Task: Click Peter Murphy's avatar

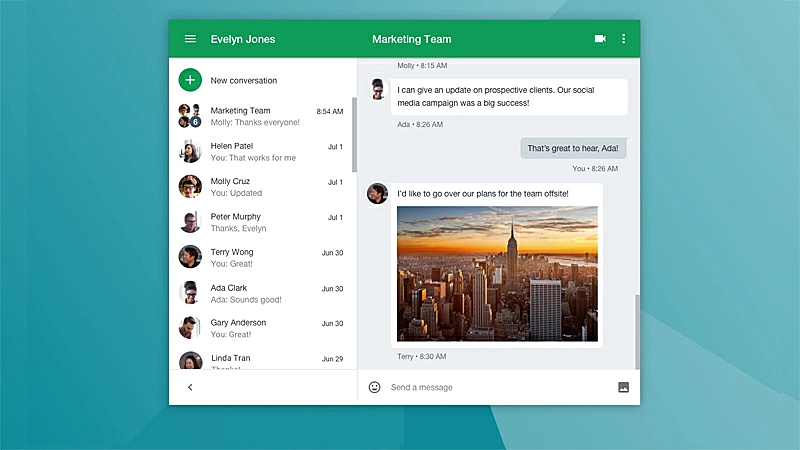Action: (190, 222)
